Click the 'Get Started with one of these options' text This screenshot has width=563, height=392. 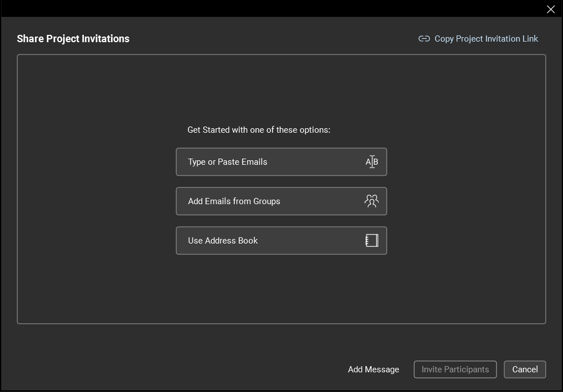(x=259, y=130)
